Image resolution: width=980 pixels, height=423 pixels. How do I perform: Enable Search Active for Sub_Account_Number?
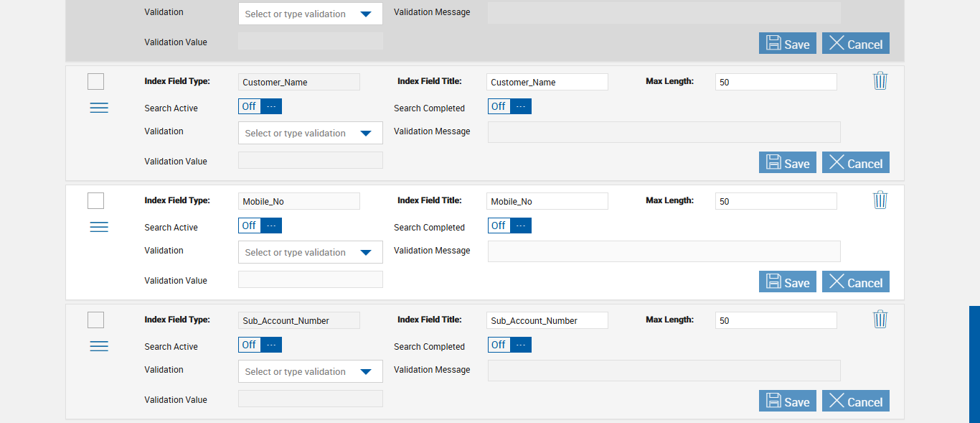(260, 345)
